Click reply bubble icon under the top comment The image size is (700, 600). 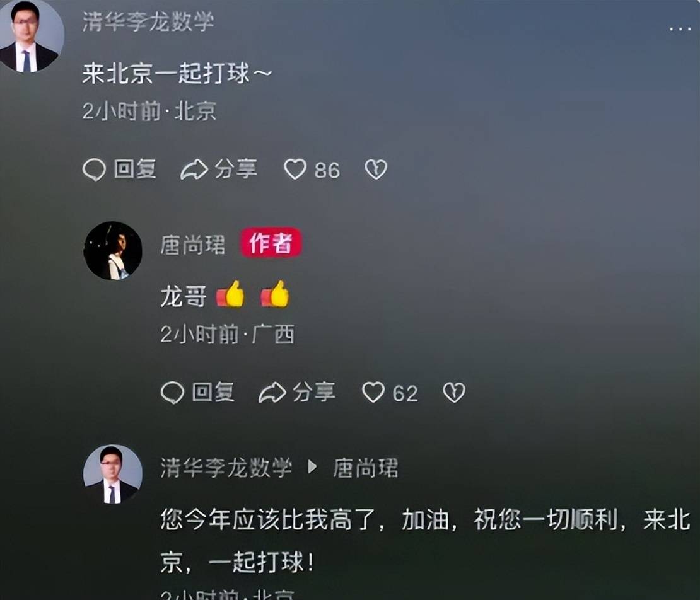[94, 170]
